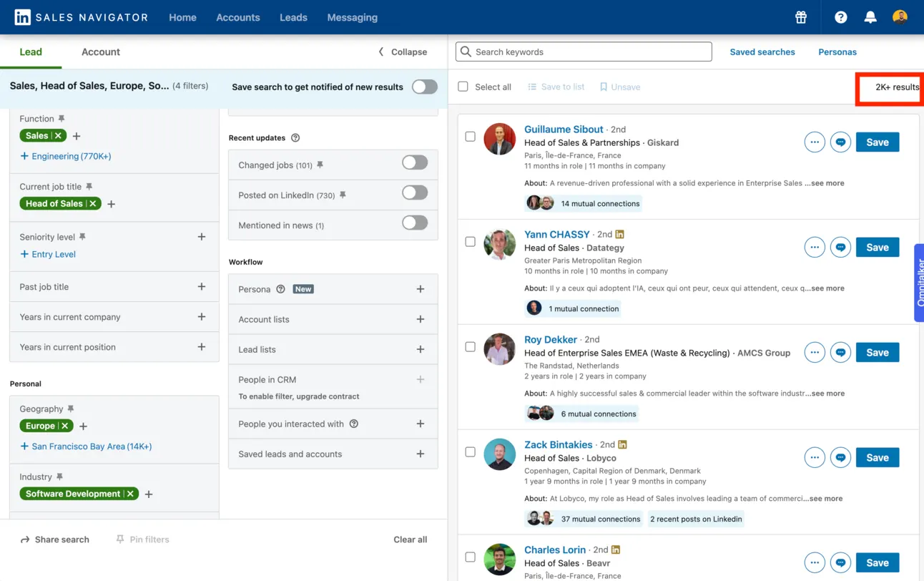This screenshot has height=581, width=924.
Task: Expand Seniority level filter
Action: pos(202,237)
